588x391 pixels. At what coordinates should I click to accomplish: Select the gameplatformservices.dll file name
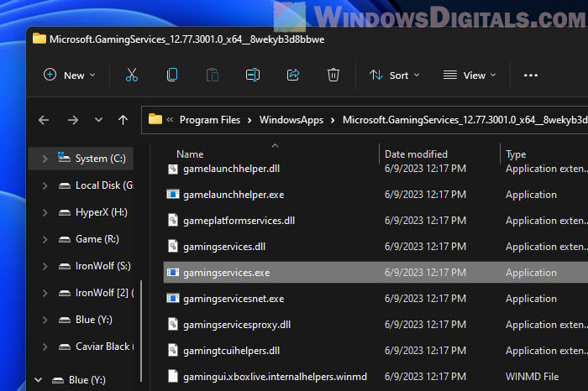click(239, 221)
